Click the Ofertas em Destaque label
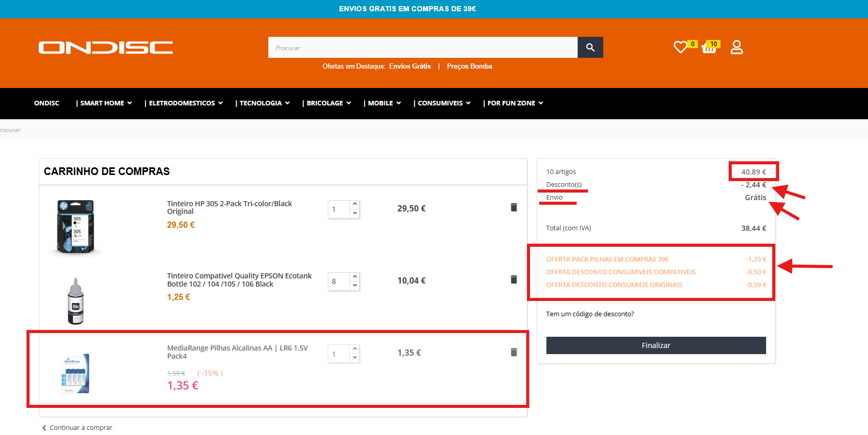Screen dimensions: 868x435 [x=353, y=67]
